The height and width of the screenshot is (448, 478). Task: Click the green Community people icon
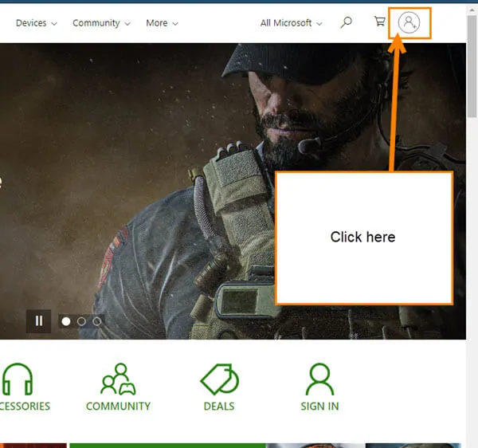pos(118,379)
